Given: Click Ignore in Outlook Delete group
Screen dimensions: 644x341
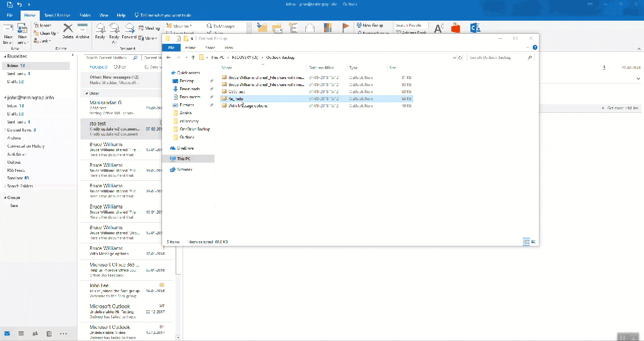Looking at the screenshot, I should tap(43, 26).
